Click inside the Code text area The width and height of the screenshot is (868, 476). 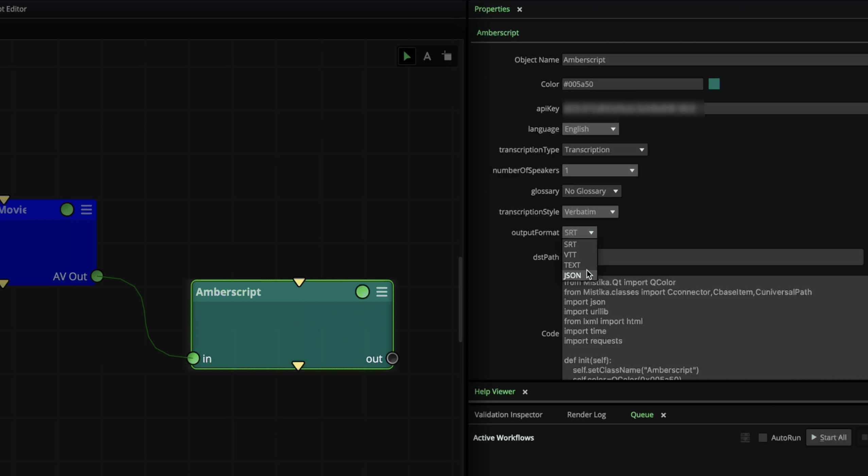tap(715, 328)
